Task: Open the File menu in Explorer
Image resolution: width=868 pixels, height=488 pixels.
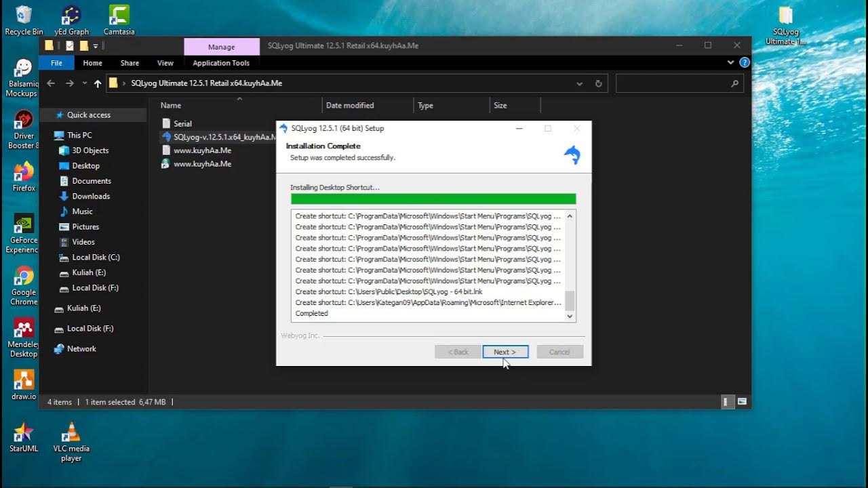Action: tap(57, 63)
